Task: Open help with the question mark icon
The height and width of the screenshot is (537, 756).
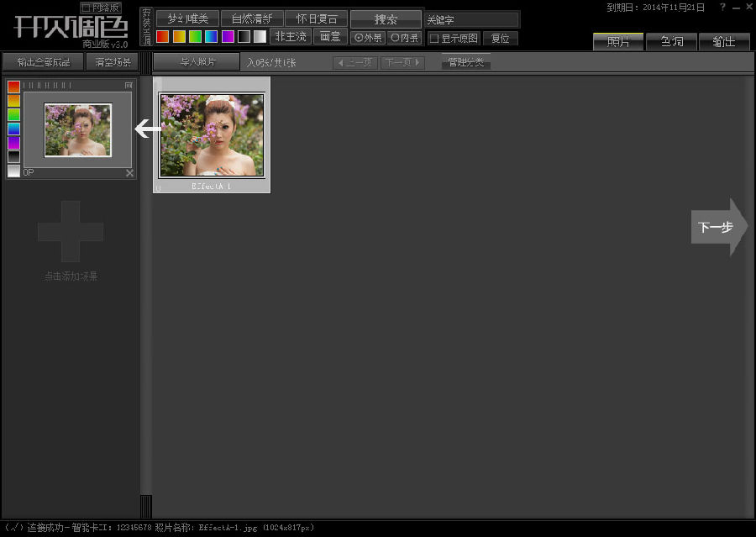Action: [722, 7]
